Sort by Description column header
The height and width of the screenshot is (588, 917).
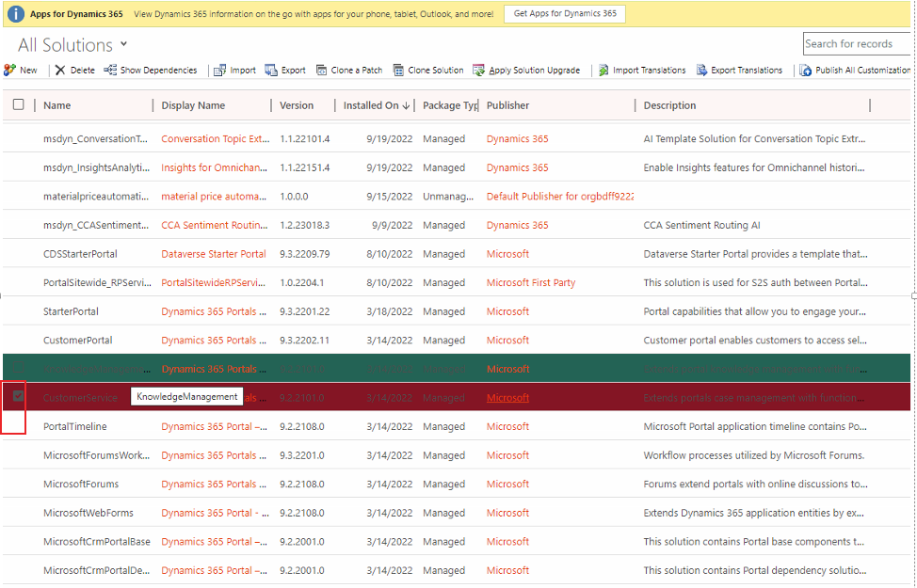coord(669,105)
